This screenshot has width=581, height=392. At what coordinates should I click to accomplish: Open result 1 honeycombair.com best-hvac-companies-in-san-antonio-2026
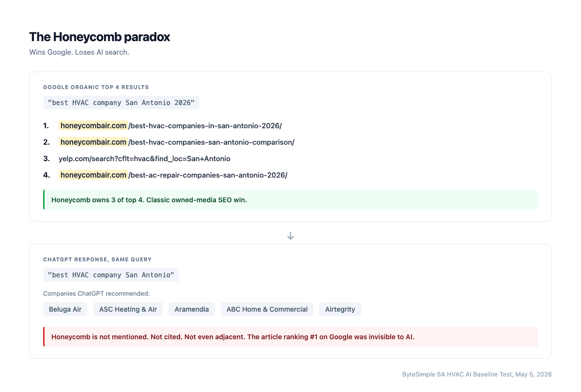click(x=170, y=126)
